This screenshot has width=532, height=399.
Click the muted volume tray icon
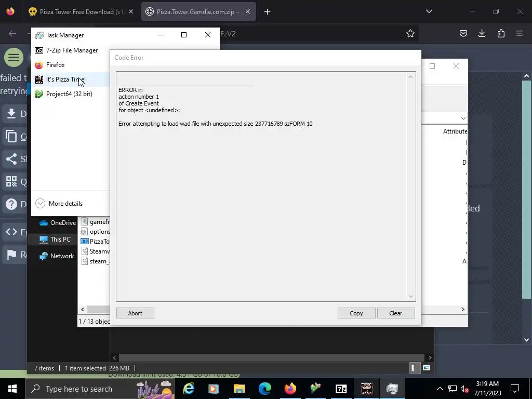point(464,389)
